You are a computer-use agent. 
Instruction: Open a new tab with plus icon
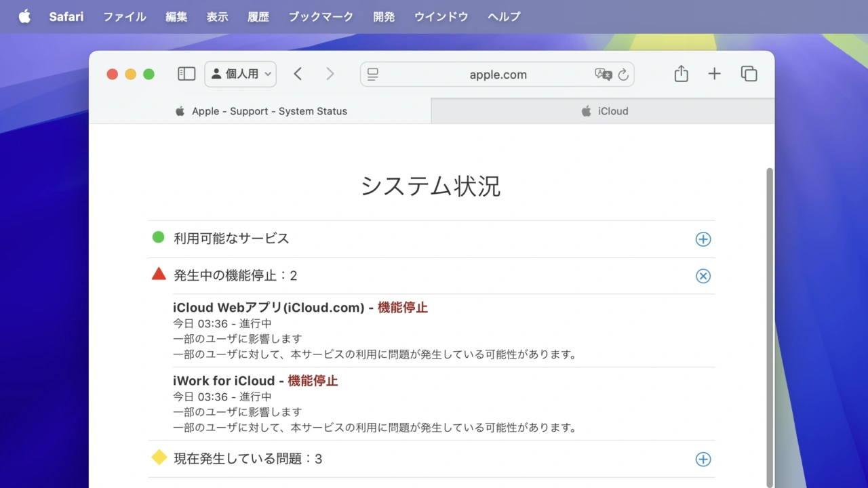[714, 74]
